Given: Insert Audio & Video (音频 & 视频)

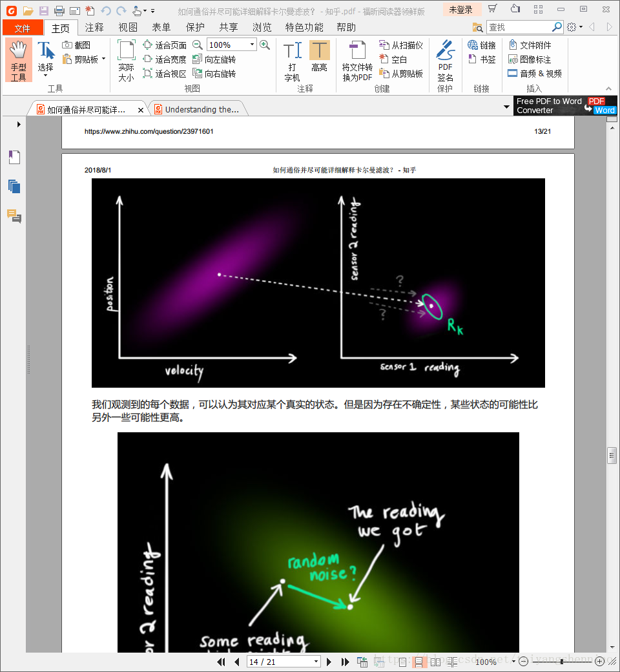Looking at the screenshot, I should pos(535,74).
